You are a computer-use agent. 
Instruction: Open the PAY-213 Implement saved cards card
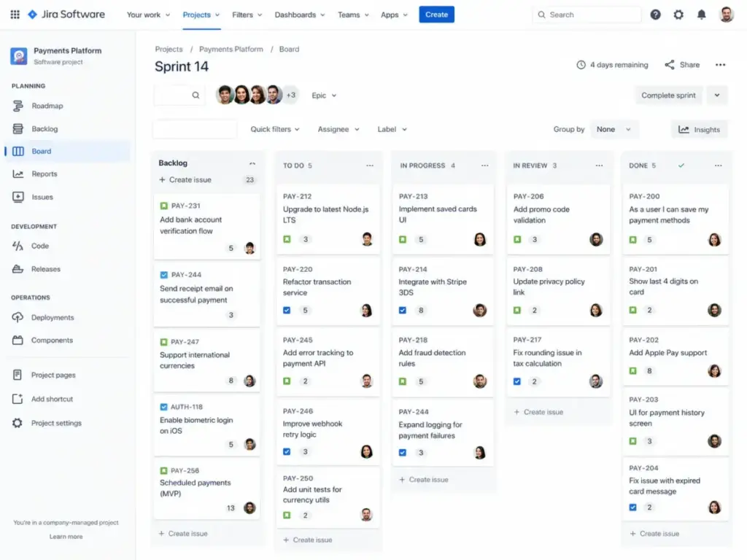pyautogui.click(x=442, y=219)
